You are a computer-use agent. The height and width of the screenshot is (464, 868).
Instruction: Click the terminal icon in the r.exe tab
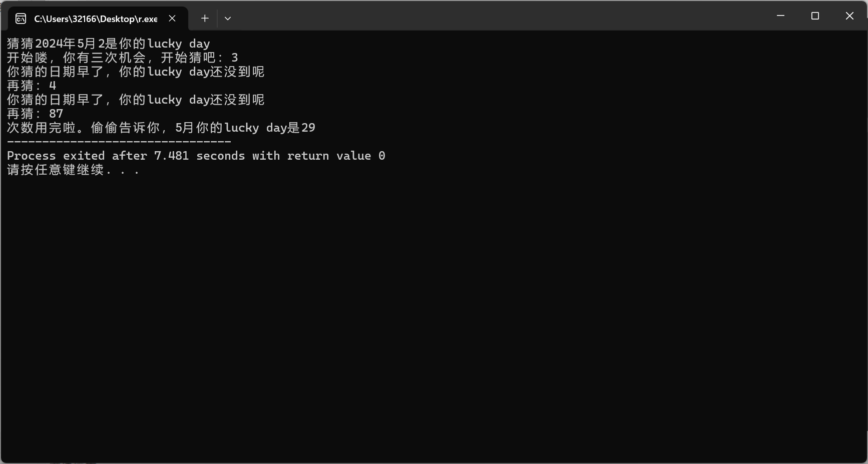[21, 19]
